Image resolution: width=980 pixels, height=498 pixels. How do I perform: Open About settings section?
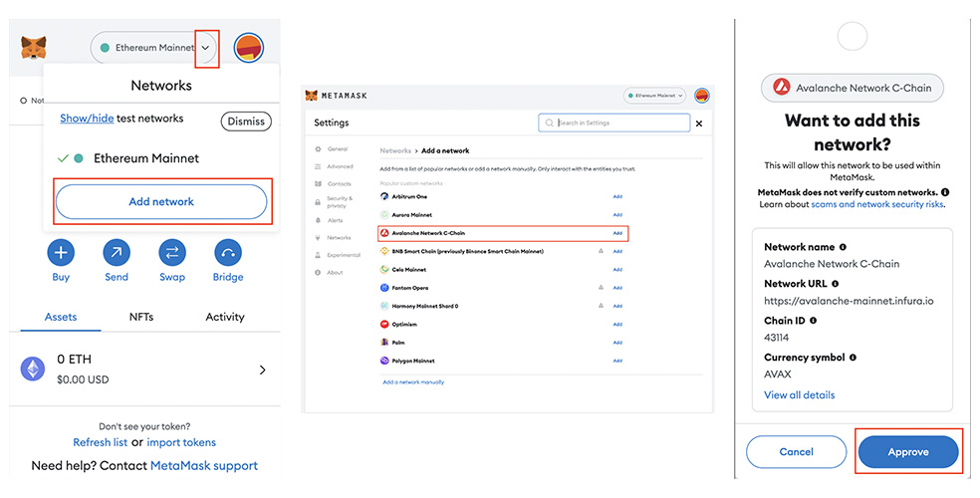coord(329,273)
